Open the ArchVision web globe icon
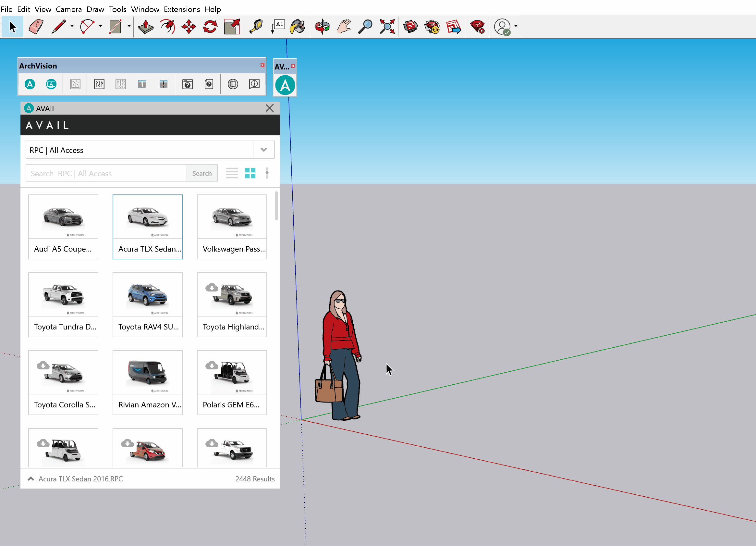Image resolution: width=756 pixels, height=546 pixels. point(233,84)
